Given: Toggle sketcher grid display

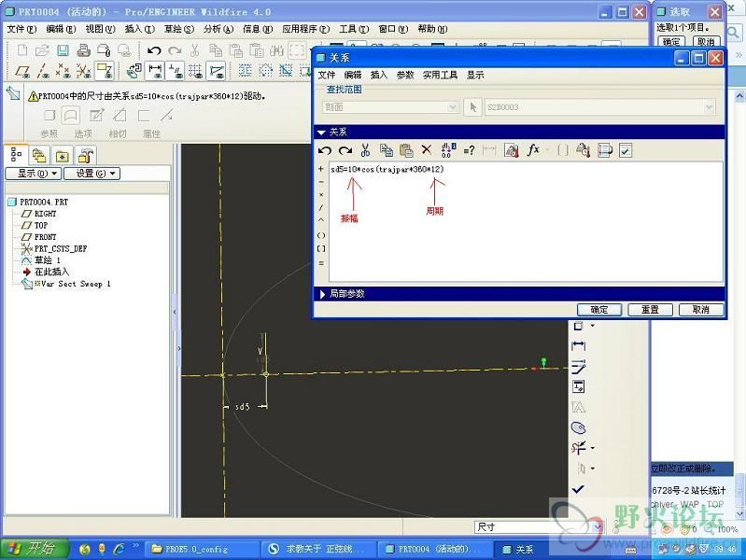Looking at the screenshot, I should (195, 71).
